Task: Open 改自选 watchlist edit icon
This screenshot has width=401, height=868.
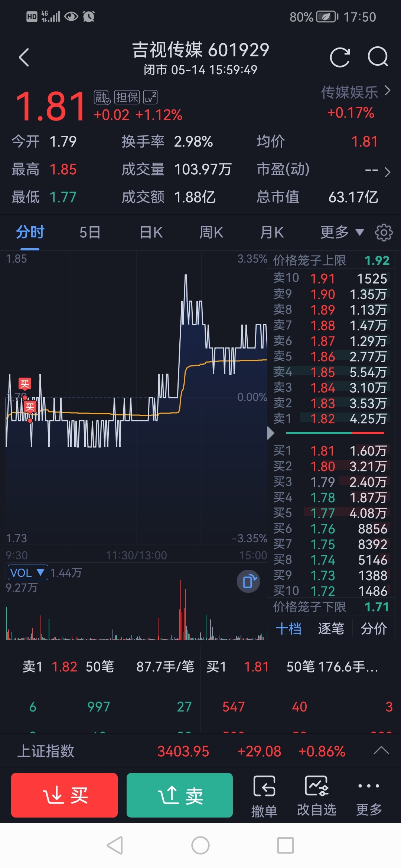Action: (317, 795)
